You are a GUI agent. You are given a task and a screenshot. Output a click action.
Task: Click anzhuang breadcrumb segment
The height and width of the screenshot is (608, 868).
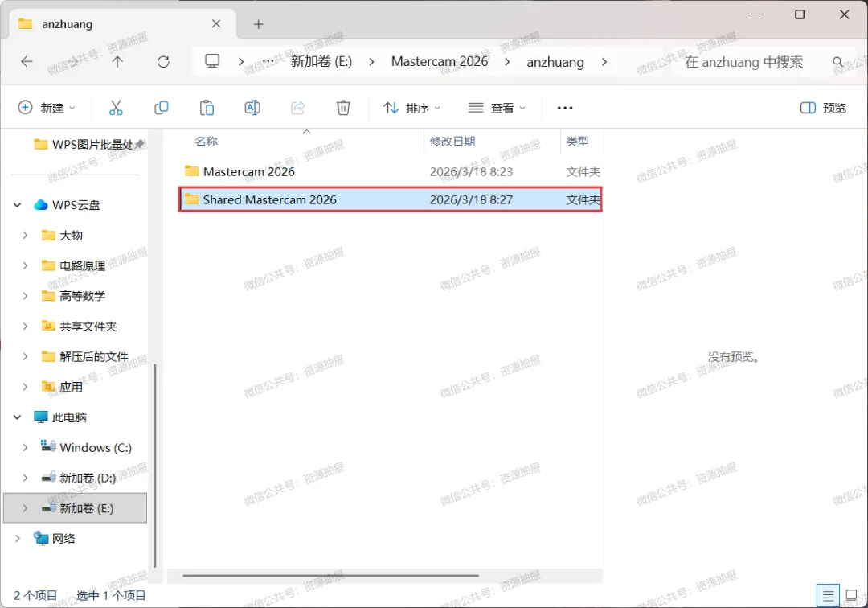(555, 61)
